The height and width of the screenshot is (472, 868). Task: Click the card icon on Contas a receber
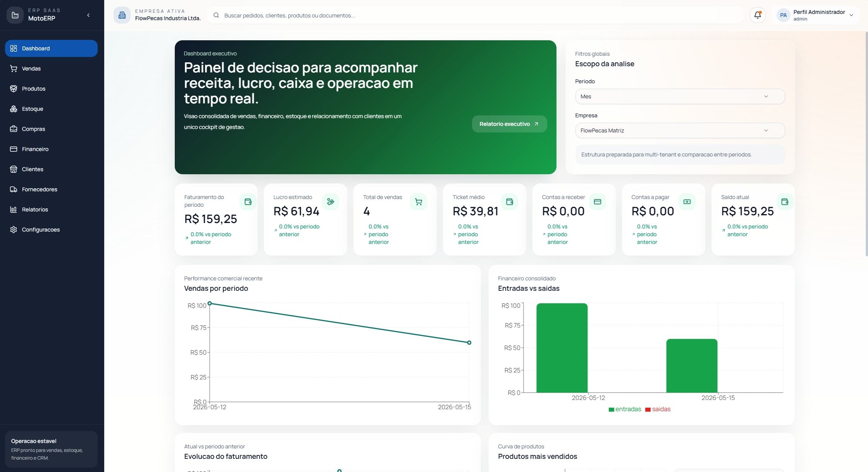click(598, 202)
